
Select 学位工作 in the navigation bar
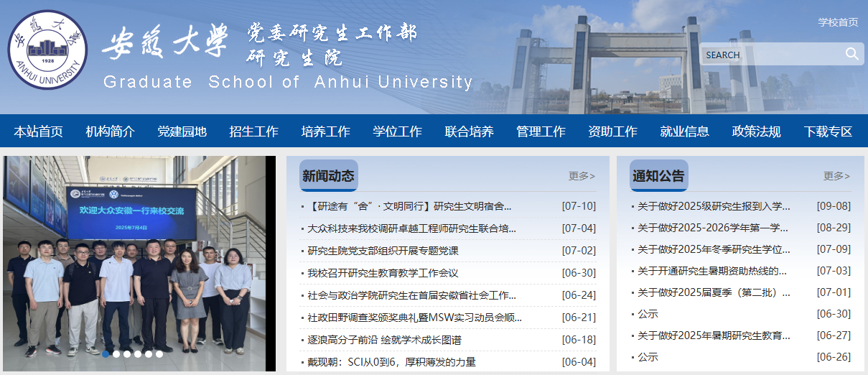pos(397,131)
